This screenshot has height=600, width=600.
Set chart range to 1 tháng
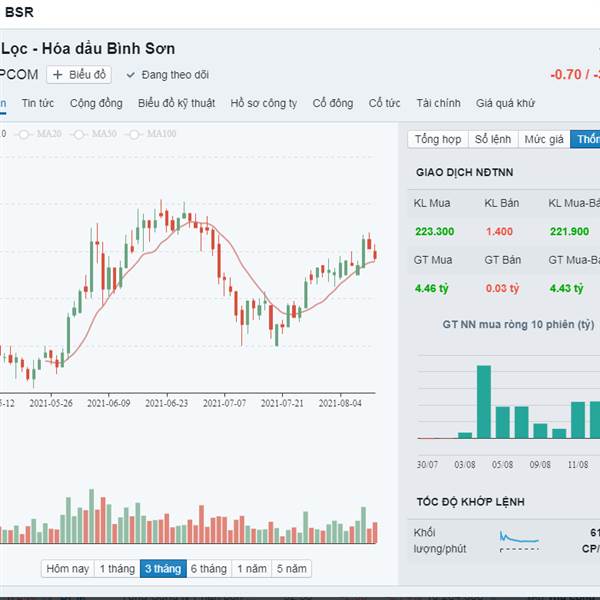tap(117, 568)
